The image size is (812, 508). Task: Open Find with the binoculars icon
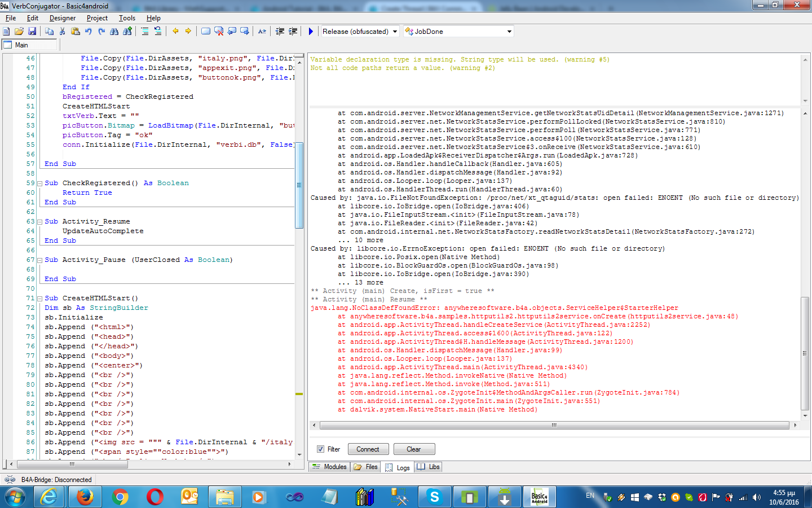114,32
